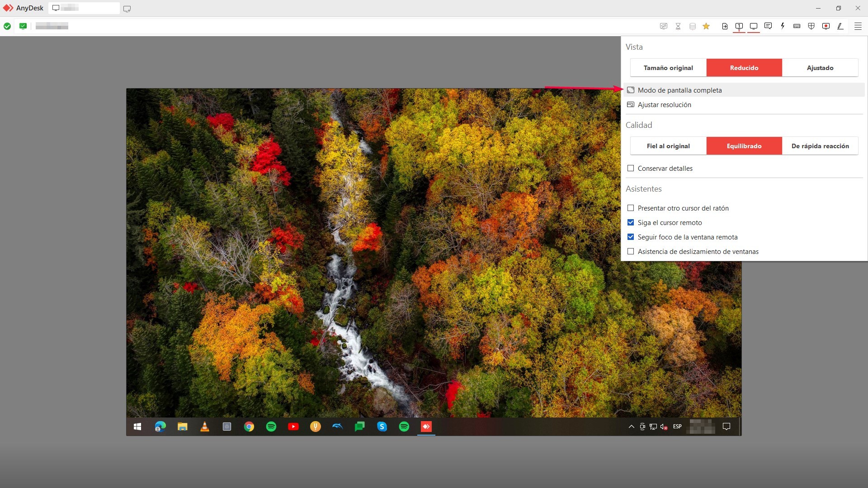
Task: Set quality to De rápida reacción
Action: click(820, 145)
